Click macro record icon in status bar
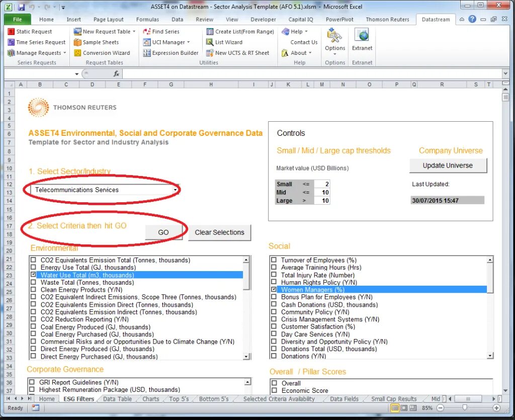The image size is (515, 420). click(x=36, y=408)
